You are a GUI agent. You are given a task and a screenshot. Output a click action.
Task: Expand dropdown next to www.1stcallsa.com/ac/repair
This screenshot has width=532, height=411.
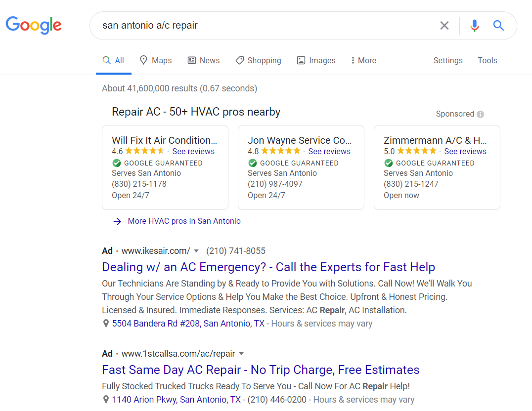click(x=241, y=354)
